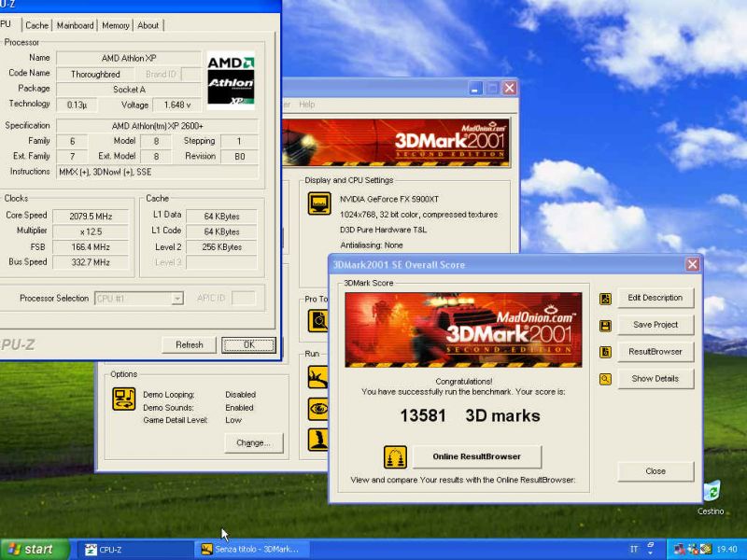Viewport: 747px width, 560px height.
Task: Open the About tab in CPU-Z
Action: coord(148,25)
